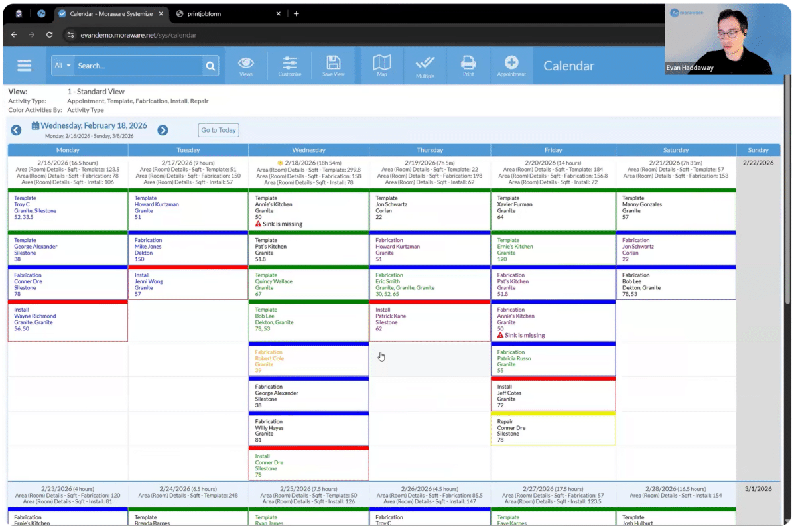Select the Calendar - Moraware Systemize tab
Viewport: 796px width, 532px height.
tap(109, 13)
